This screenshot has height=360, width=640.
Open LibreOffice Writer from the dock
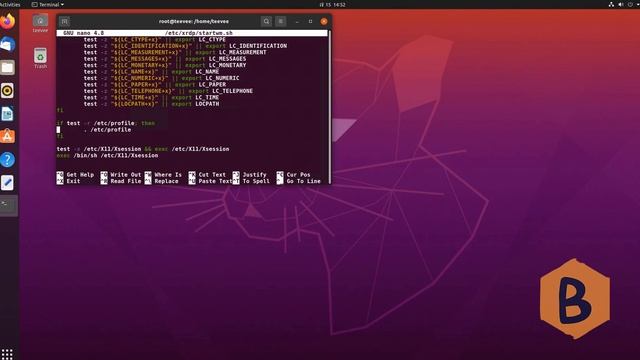click(x=7, y=114)
